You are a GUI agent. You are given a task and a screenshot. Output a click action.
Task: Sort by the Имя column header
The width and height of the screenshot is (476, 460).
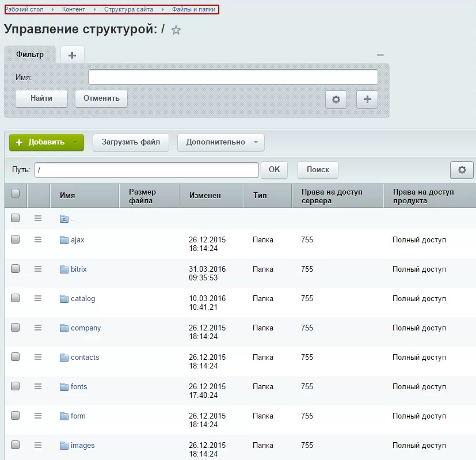click(85, 196)
